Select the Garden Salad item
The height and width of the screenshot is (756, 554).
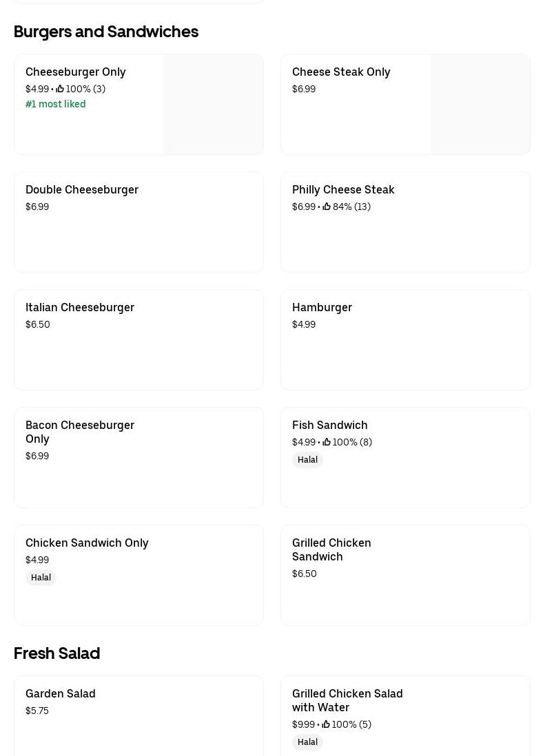[x=61, y=693]
